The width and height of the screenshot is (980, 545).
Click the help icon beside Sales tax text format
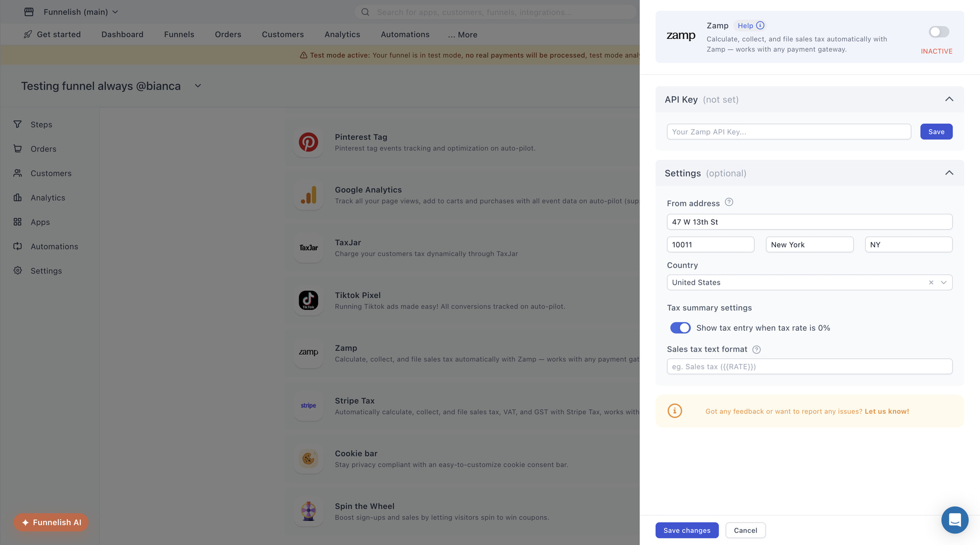pyautogui.click(x=756, y=350)
